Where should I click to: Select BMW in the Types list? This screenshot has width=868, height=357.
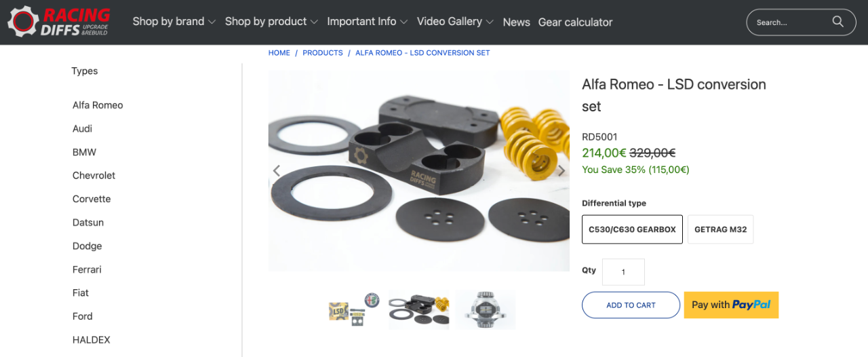pyautogui.click(x=85, y=152)
